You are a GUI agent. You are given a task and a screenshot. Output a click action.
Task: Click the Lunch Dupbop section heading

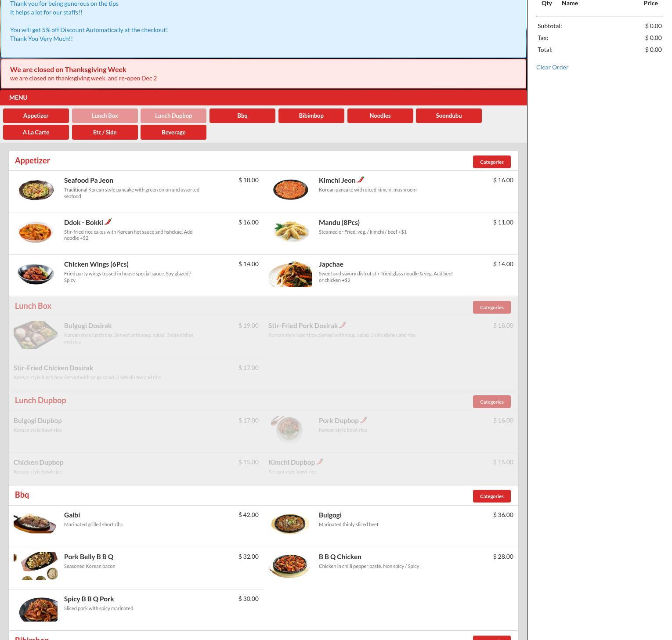40,401
